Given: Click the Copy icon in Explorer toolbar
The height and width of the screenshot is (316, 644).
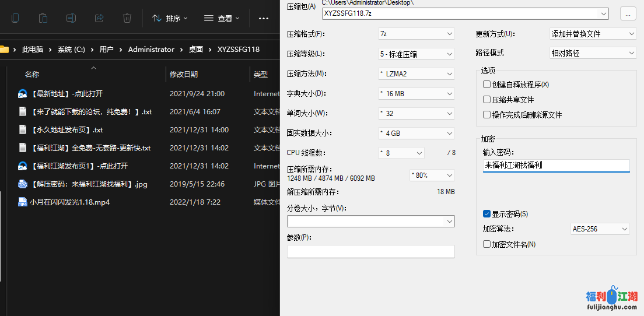Looking at the screenshot, I should click(15, 18).
